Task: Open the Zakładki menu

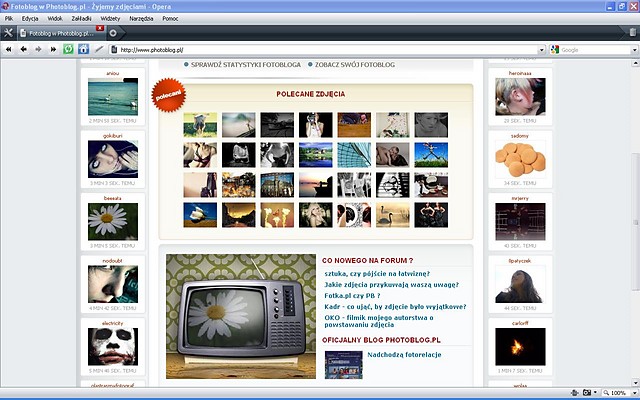Action: coord(81,18)
